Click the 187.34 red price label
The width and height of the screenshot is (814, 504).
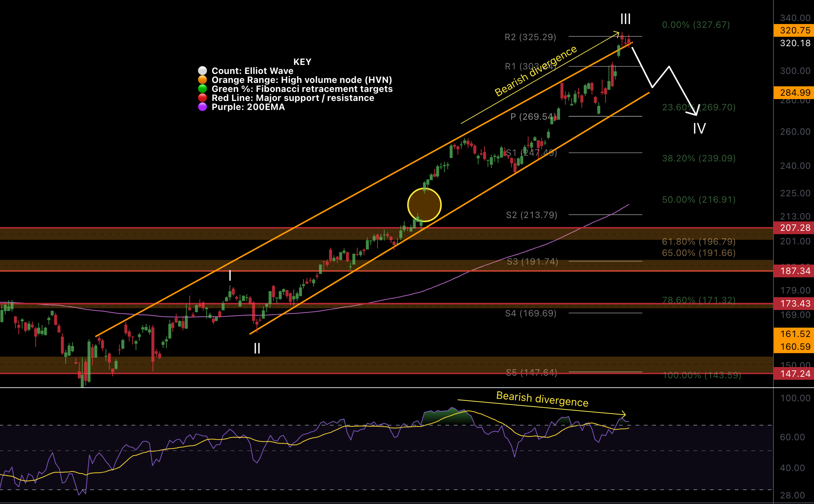794,271
